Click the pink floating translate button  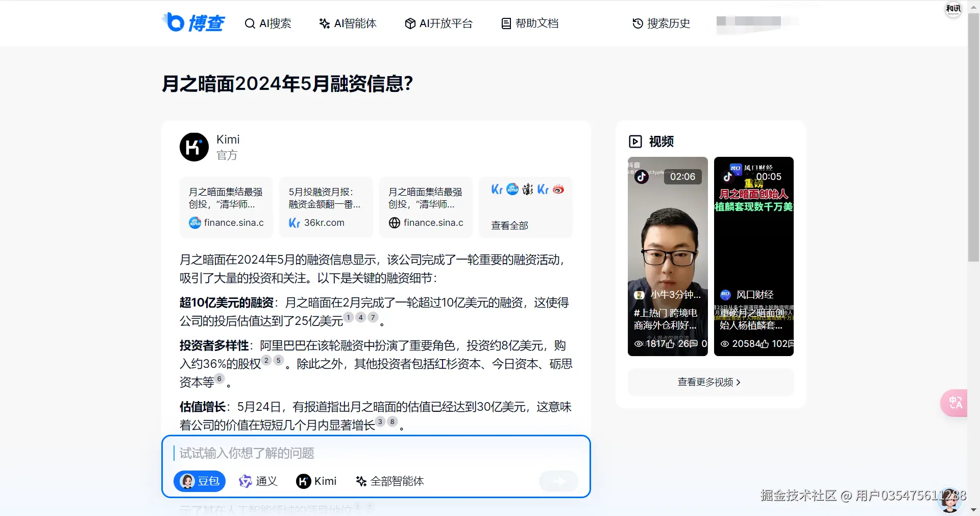(954, 404)
